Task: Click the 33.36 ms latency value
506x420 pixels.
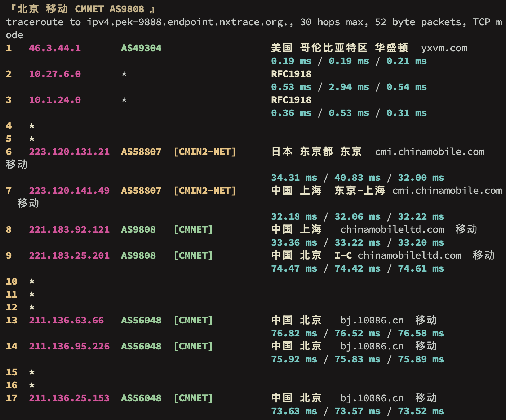Action: coord(294,242)
